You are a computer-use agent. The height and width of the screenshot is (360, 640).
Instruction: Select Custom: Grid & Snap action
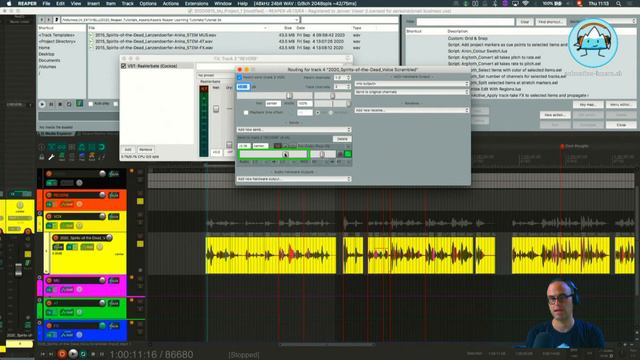pyautogui.click(x=467, y=38)
